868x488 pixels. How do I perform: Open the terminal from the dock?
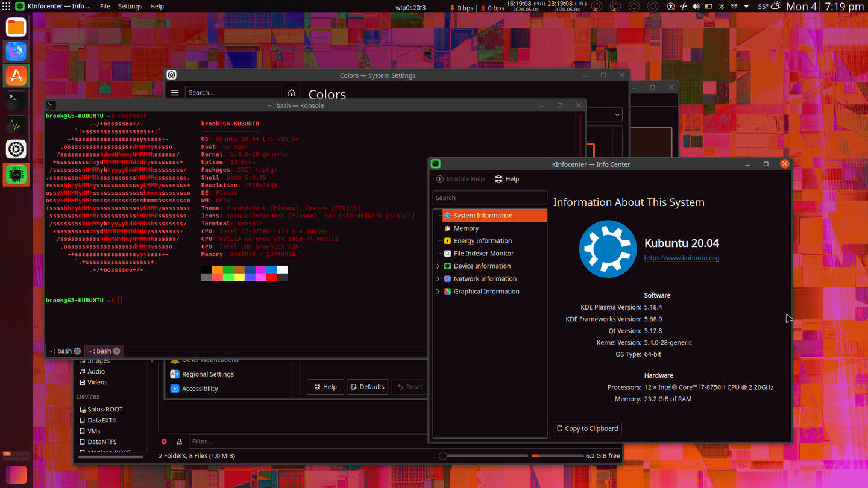[x=16, y=101]
